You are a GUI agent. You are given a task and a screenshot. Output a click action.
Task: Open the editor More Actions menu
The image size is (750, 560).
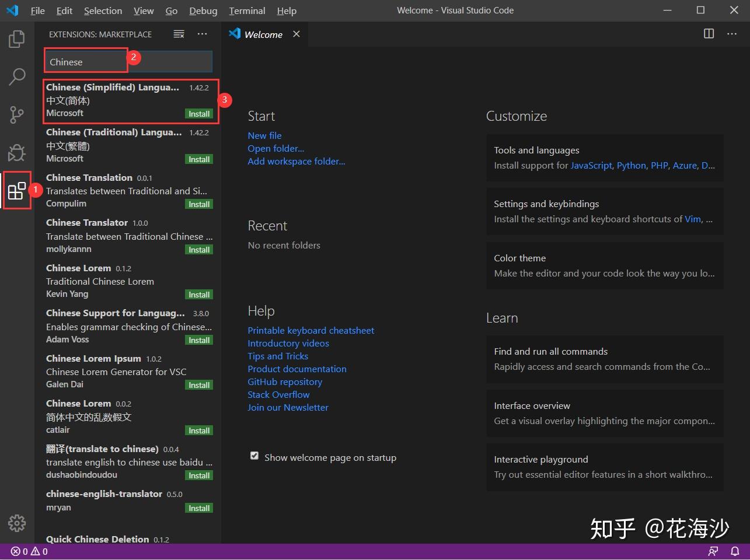click(732, 34)
